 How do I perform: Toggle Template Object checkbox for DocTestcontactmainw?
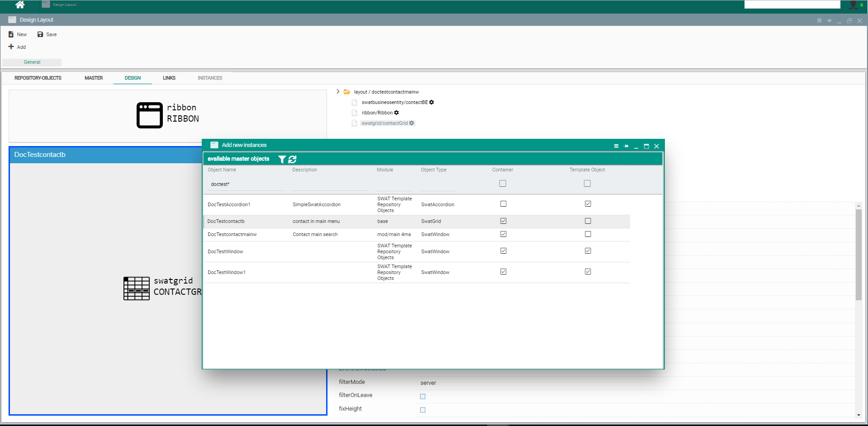[x=588, y=234]
